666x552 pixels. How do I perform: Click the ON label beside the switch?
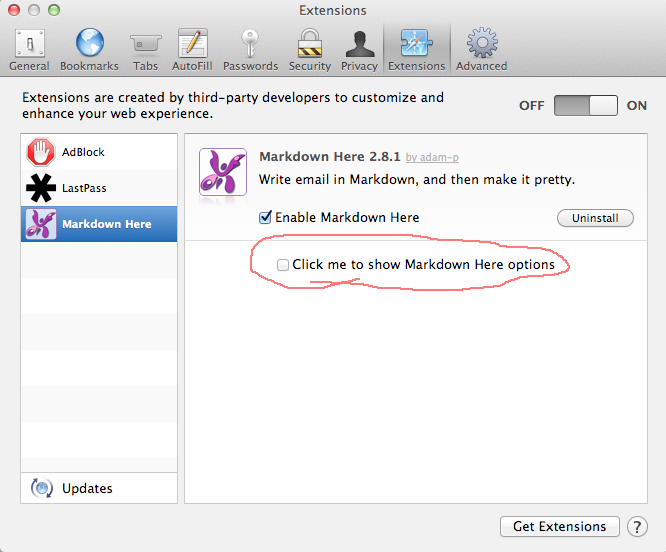[637, 106]
